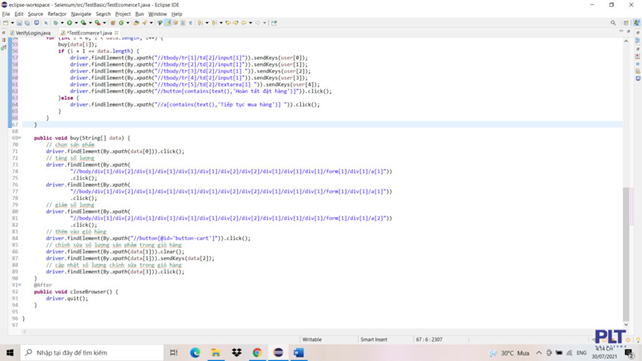Screen dimensions: 642x361
Task: Click the Save toolbar icon
Action: pyautogui.click(x=19, y=23)
